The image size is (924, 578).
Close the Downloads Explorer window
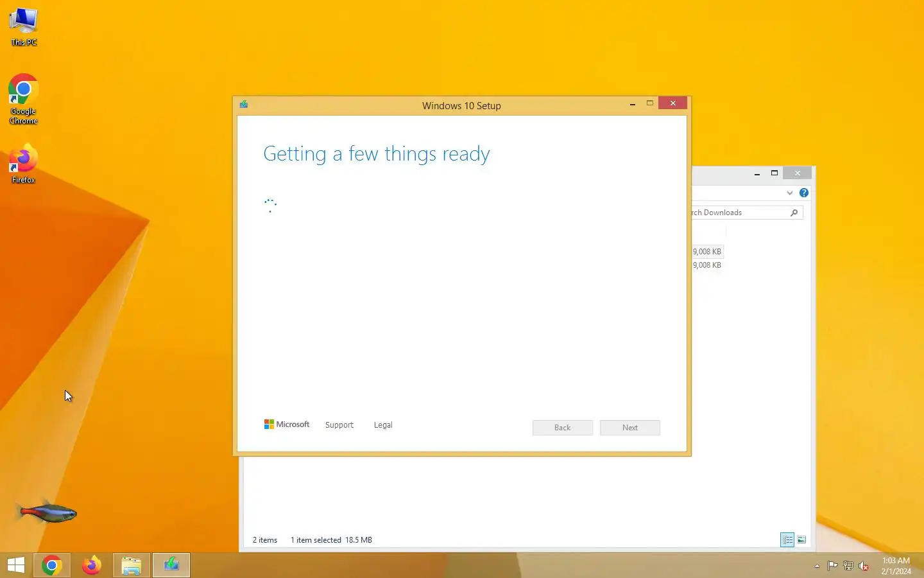point(798,173)
